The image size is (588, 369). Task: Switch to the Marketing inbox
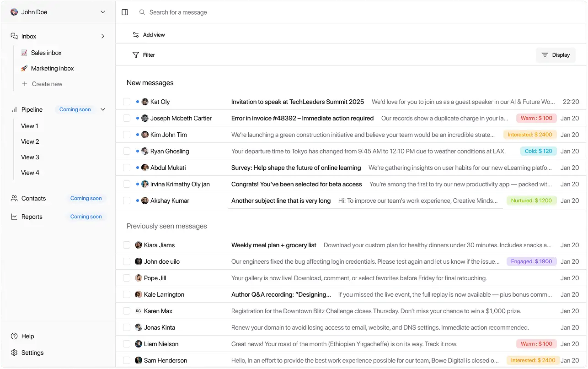[x=52, y=68]
